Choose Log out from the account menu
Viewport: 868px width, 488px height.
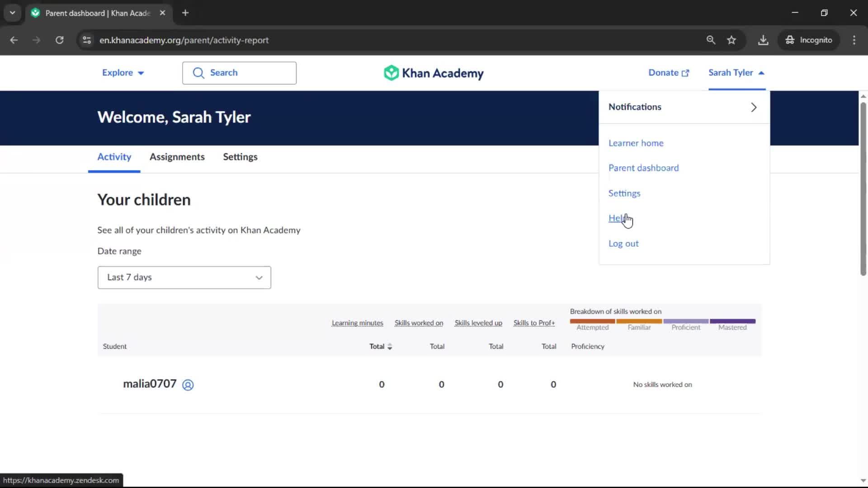tap(623, 244)
